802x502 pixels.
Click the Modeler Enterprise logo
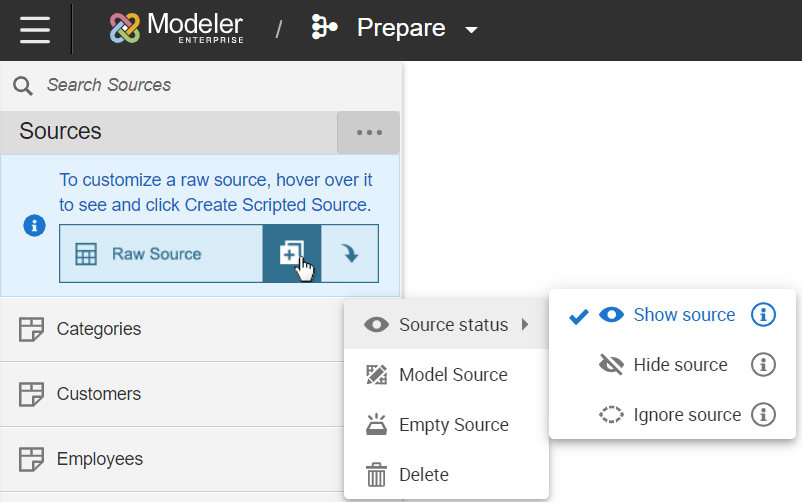pos(176,29)
